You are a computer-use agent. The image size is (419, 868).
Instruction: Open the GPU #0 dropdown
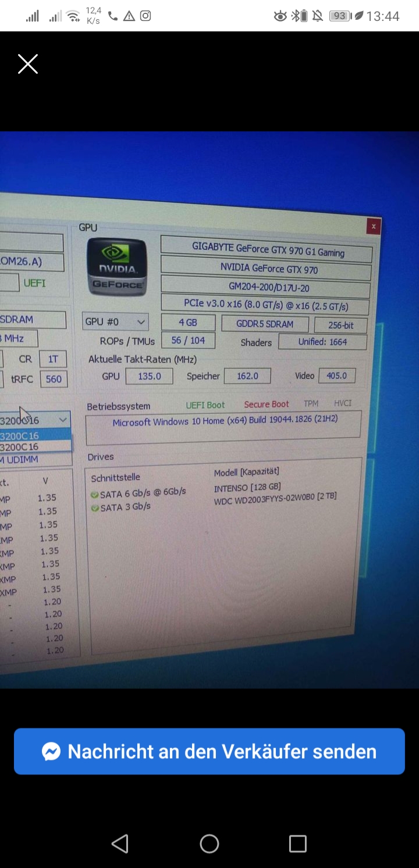[x=115, y=322]
